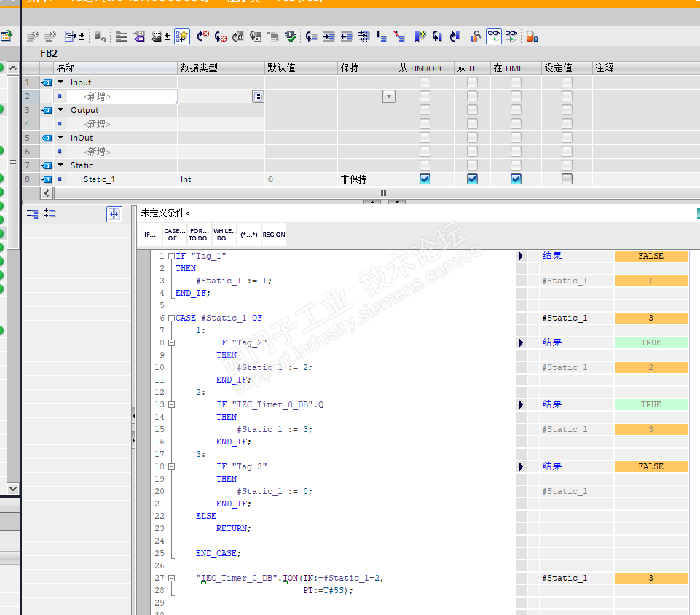The width and height of the screenshot is (700, 615).
Task: Insert the REGION instruction template
Action: click(x=274, y=235)
